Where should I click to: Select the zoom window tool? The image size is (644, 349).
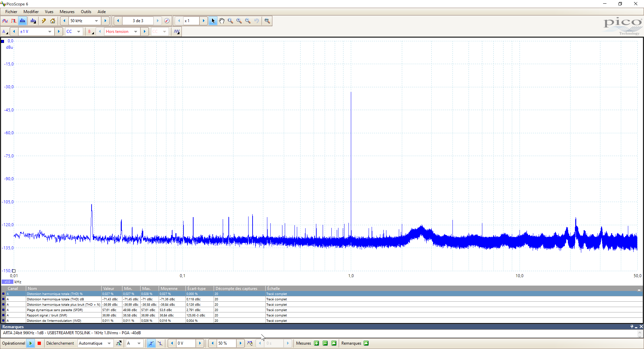point(230,21)
